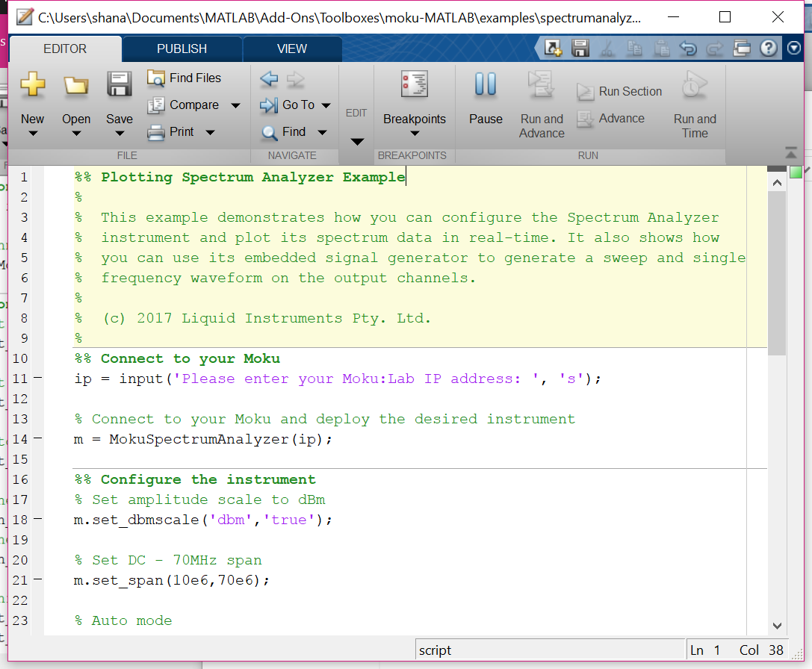Click the scroll down arrow
Image resolution: width=812 pixels, height=669 pixels.
777,626
